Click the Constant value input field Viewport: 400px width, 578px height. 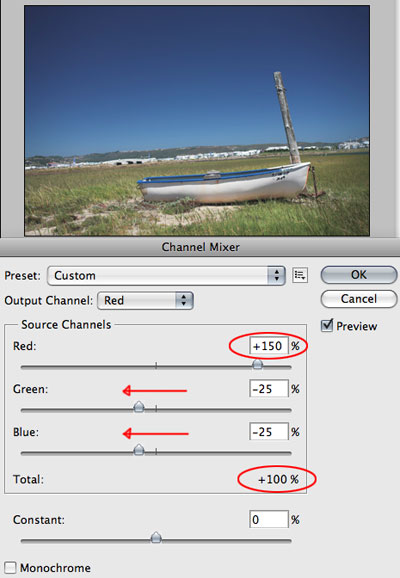point(269,519)
